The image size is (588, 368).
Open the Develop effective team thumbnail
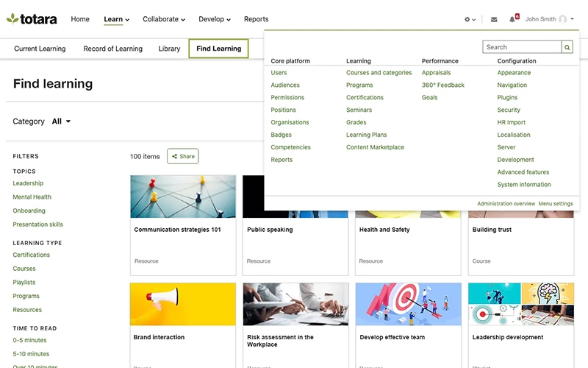click(409, 304)
